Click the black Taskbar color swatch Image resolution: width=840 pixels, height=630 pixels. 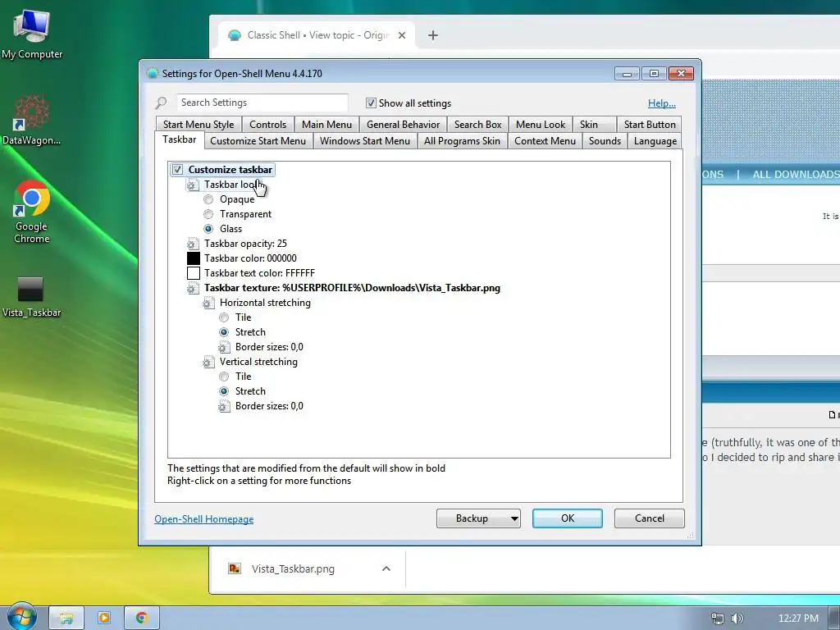(x=194, y=258)
